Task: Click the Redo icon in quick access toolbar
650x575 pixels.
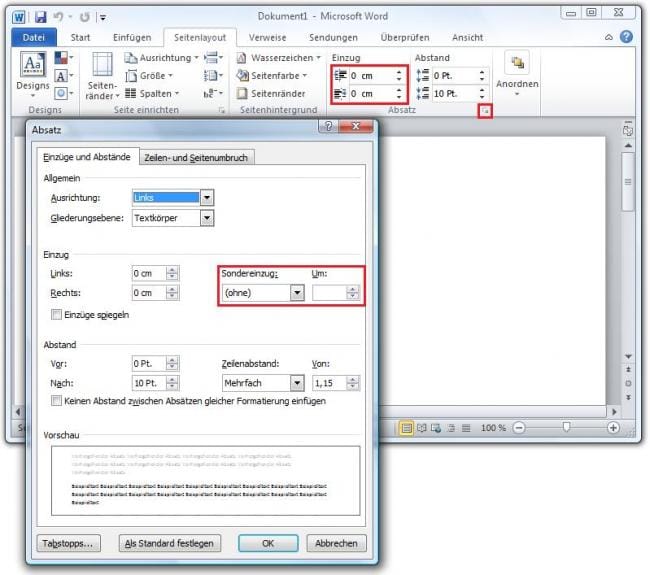Action: pyautogui.click(x=85, y=17)
